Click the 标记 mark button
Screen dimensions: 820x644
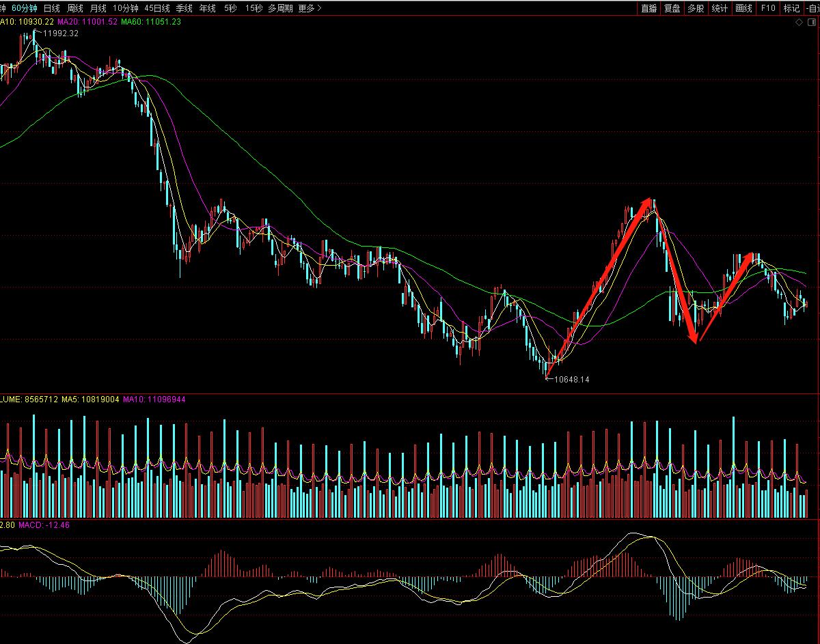click(791, 8)
